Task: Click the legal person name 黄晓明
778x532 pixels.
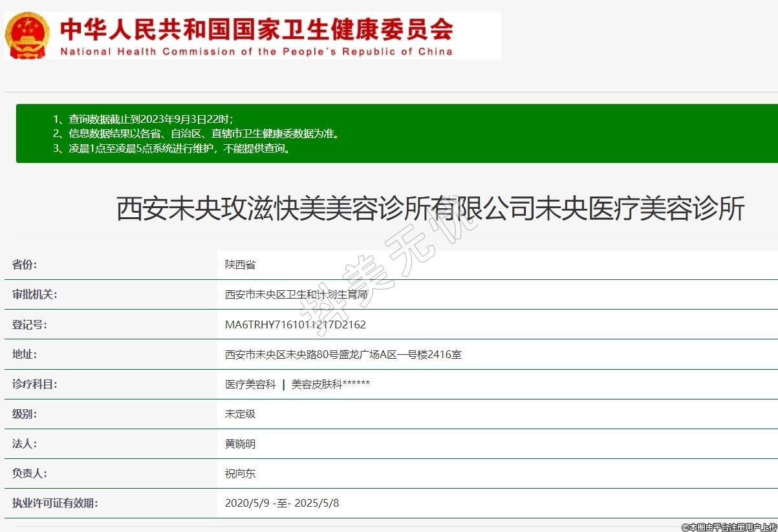Action: tap(241, 444)
